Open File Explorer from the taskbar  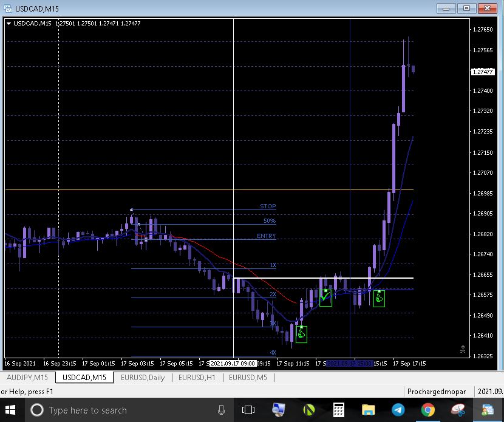click(x=368, y=410)
